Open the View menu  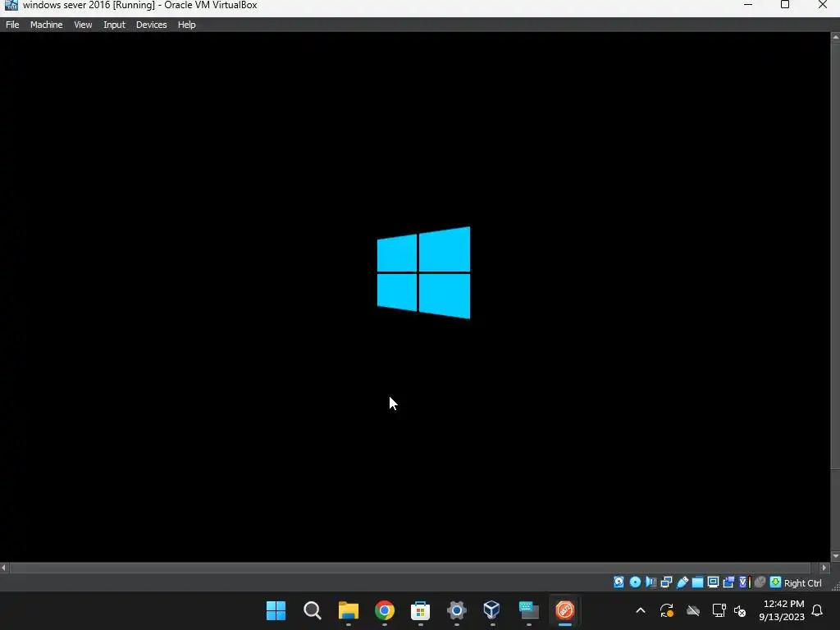pyautogui.click(x=83, y=25)
